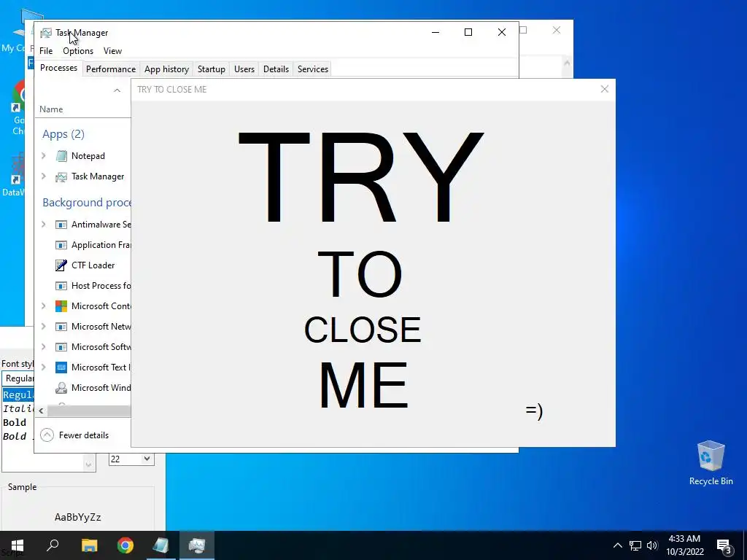747x560 pixels.
Task: Open File Explorer from the taskbar
Action: (89, 545)
